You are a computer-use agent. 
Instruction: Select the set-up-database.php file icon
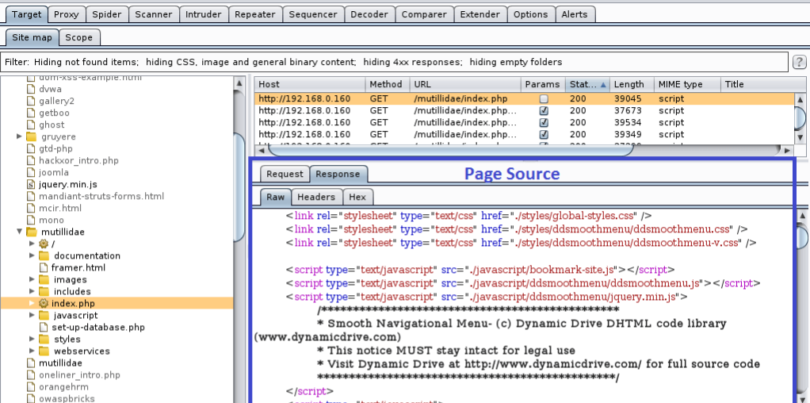click(x=44, y=327)
